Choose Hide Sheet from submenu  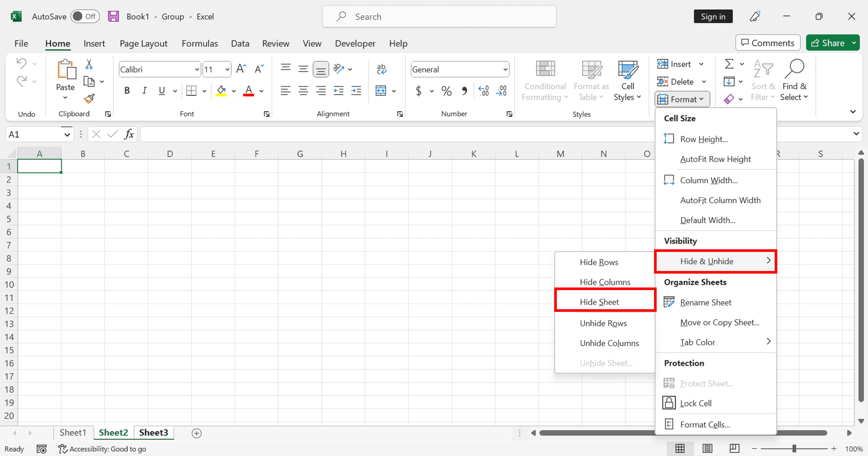[x=605, y=302]
